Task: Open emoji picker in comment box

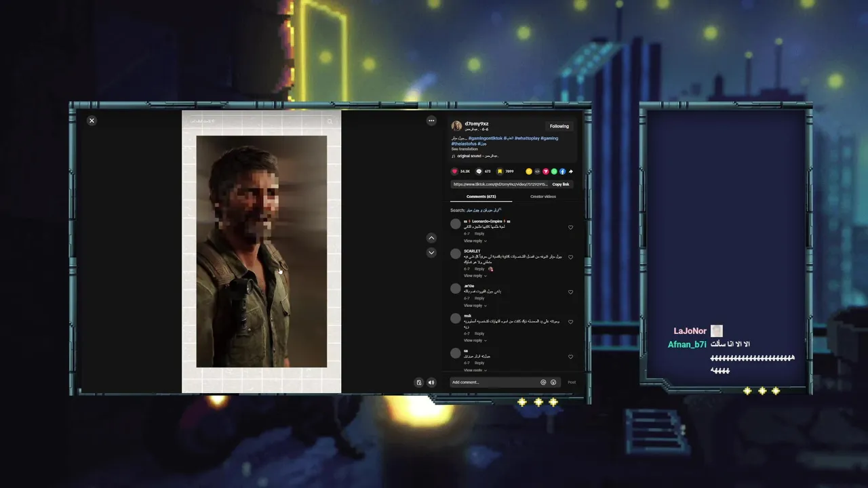Action: coord(553,382)
